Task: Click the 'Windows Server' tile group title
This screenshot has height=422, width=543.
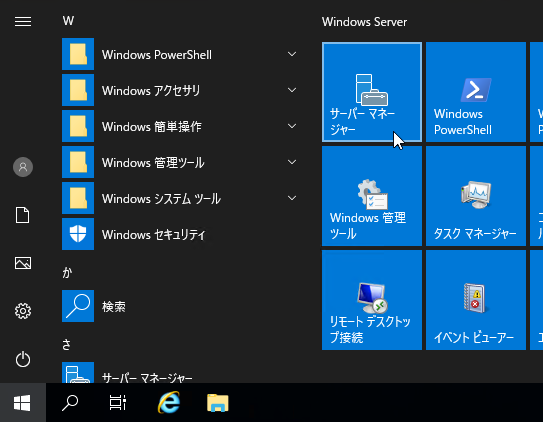Action: click(364, 22)
